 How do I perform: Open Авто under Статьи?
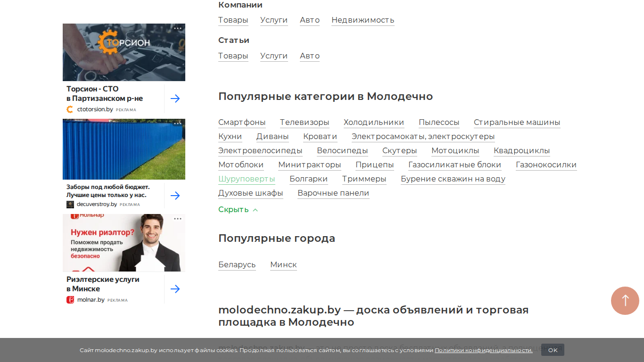pyautogui.click(x=310, y=56)
